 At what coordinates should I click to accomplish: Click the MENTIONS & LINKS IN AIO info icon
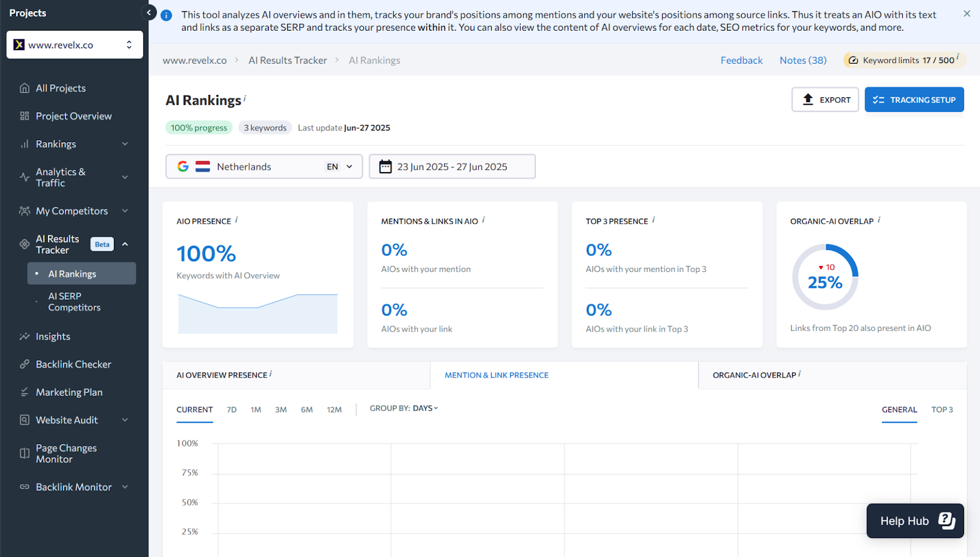pos(483,219)
